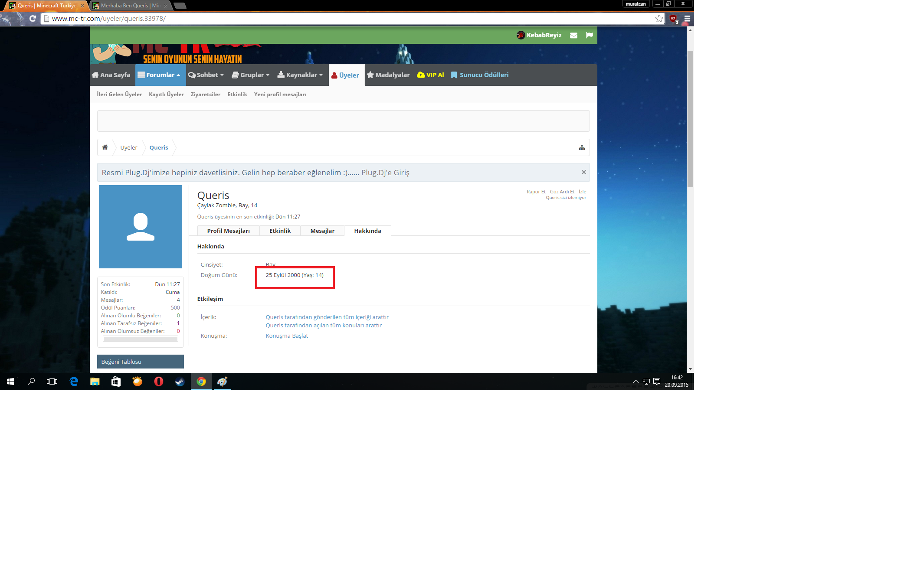Launch Opera from taskbar
924x587 pixels.
click(159, 382)
